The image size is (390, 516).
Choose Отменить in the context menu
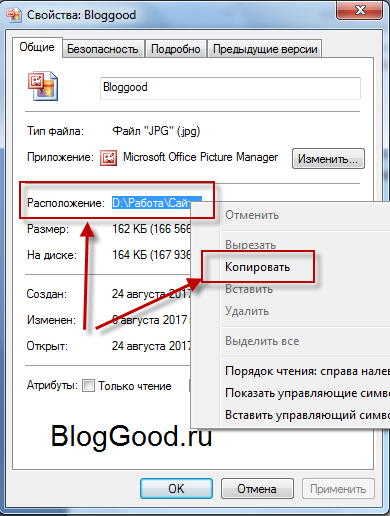[252, 215]
